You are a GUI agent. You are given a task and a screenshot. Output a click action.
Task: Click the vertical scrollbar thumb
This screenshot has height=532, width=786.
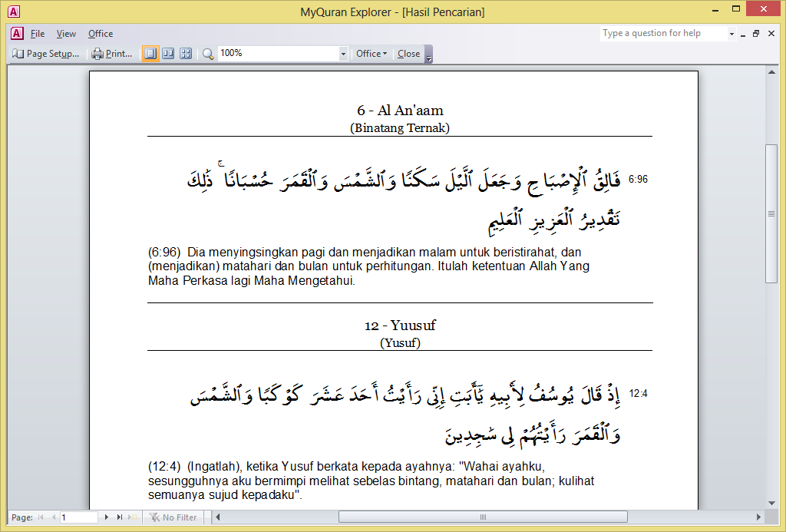tap(771, 213)
